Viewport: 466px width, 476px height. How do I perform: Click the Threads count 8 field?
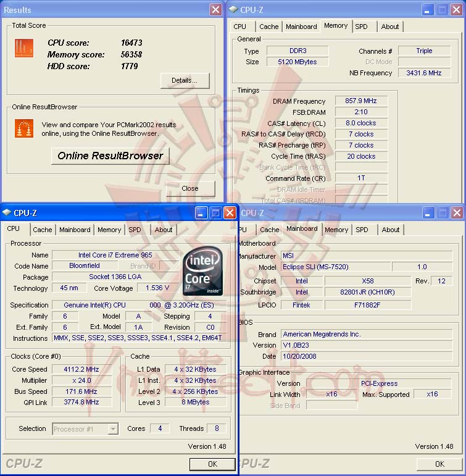pyautogui.click(x=217, y=428)
